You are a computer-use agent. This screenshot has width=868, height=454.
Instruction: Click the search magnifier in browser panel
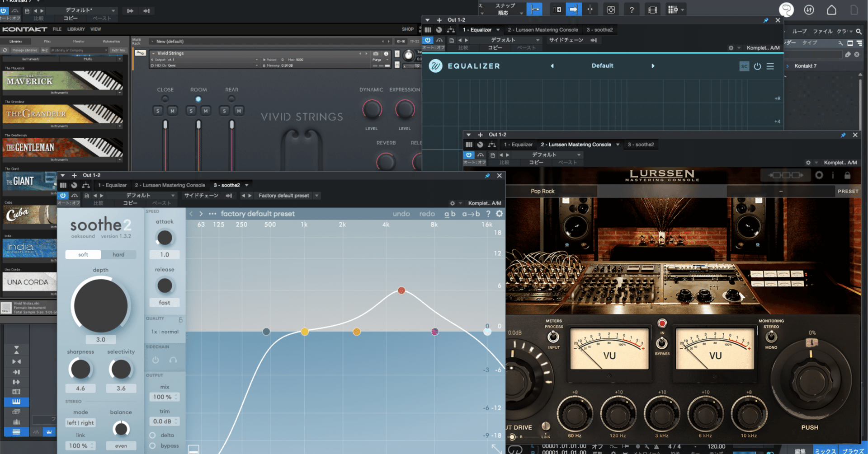coord(859,31)
